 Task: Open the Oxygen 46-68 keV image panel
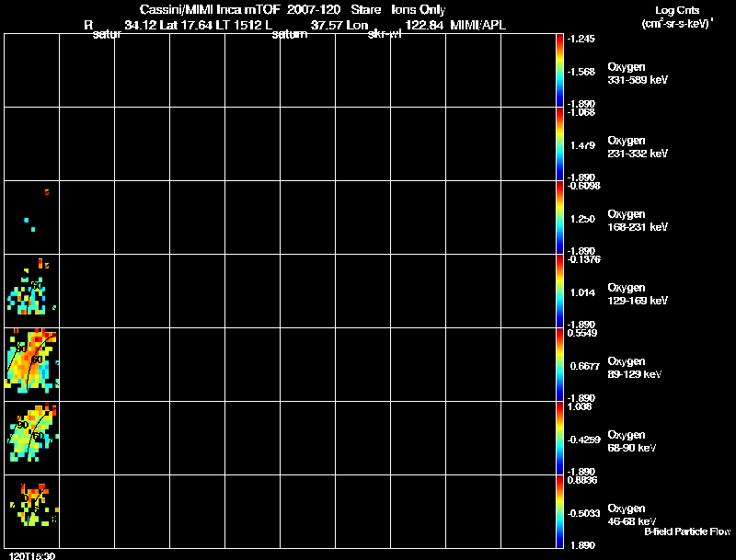click(32, 511)
